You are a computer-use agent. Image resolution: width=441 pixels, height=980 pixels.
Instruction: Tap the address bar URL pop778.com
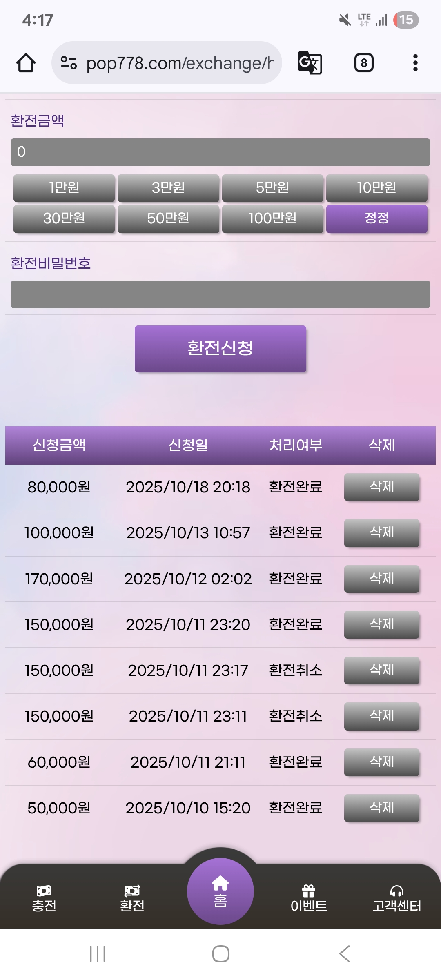[180, 63]
